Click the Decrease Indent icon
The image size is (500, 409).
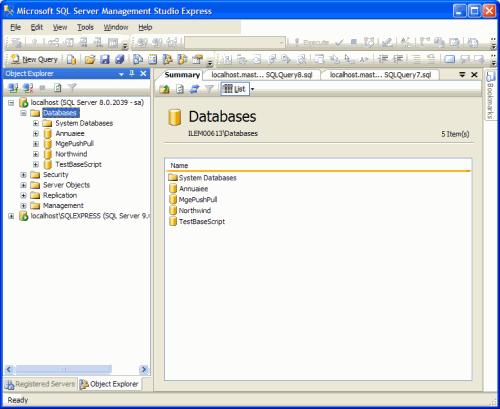[383, 59]
